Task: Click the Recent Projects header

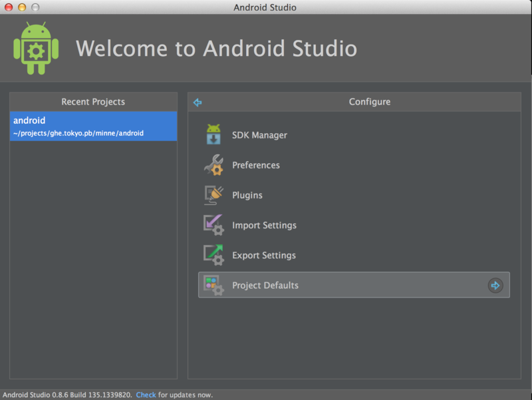Action: [93, 102]
